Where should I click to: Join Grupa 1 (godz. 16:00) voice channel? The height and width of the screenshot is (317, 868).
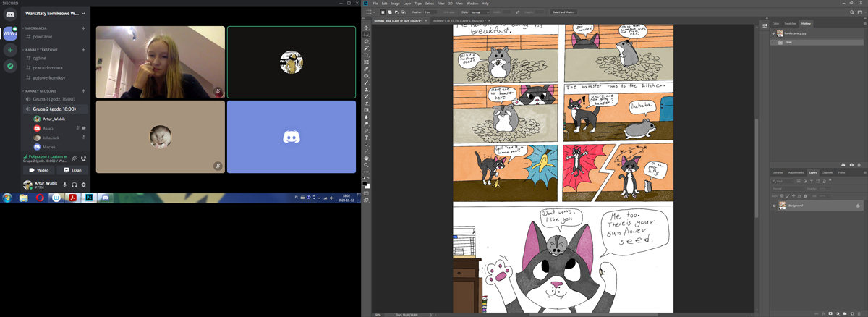click(x=54, y=99)
